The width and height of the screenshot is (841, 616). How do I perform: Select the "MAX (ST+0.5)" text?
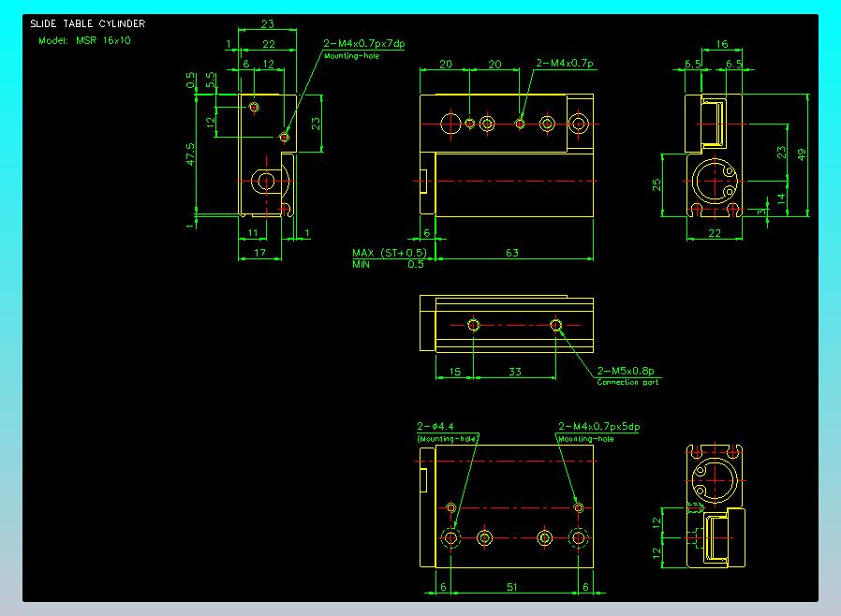pyautogui.click(x=390, y=253)
